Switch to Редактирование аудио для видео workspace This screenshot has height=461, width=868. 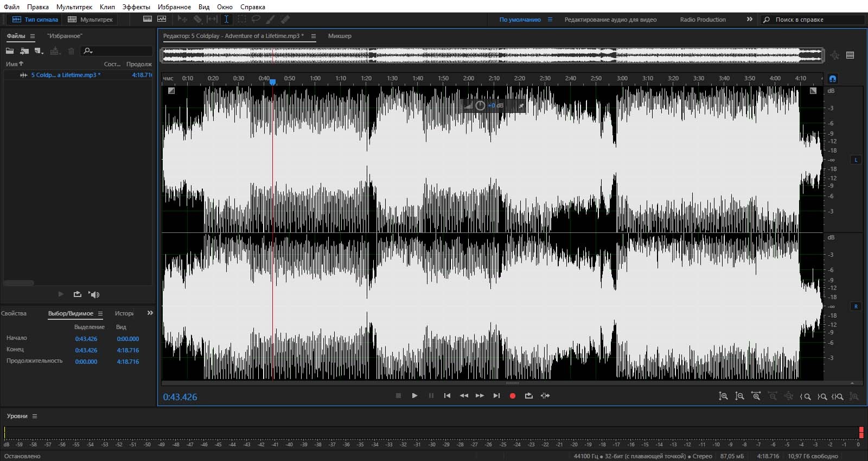click(610, 20)
